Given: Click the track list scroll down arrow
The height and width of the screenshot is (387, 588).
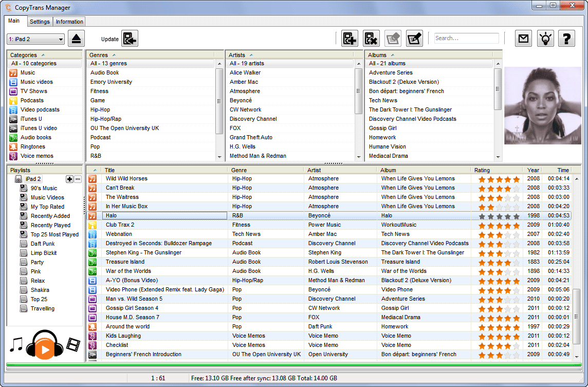Looking at the screenshot, I should click(577, 357).
